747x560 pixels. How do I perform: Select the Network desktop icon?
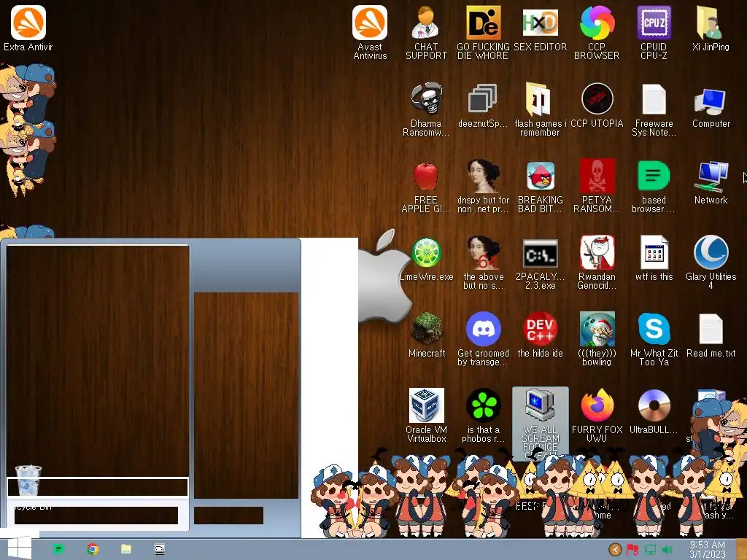tap(711, 183)
